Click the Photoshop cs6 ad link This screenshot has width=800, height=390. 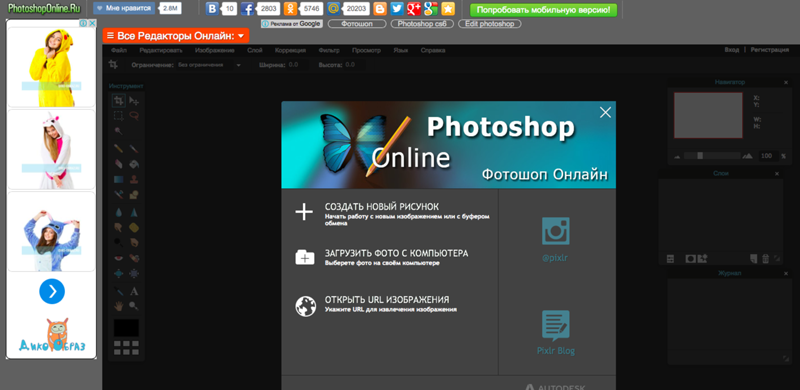coord(422,24)
